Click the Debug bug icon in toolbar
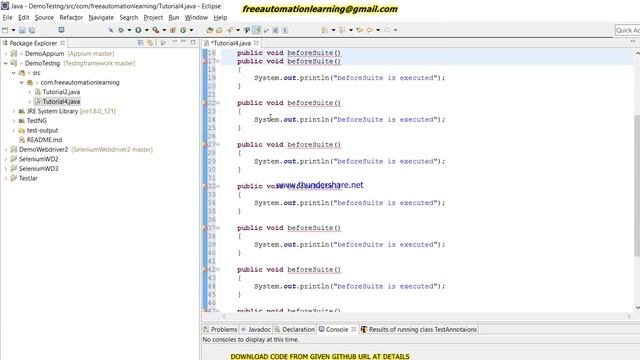 [x=121, y=30]
